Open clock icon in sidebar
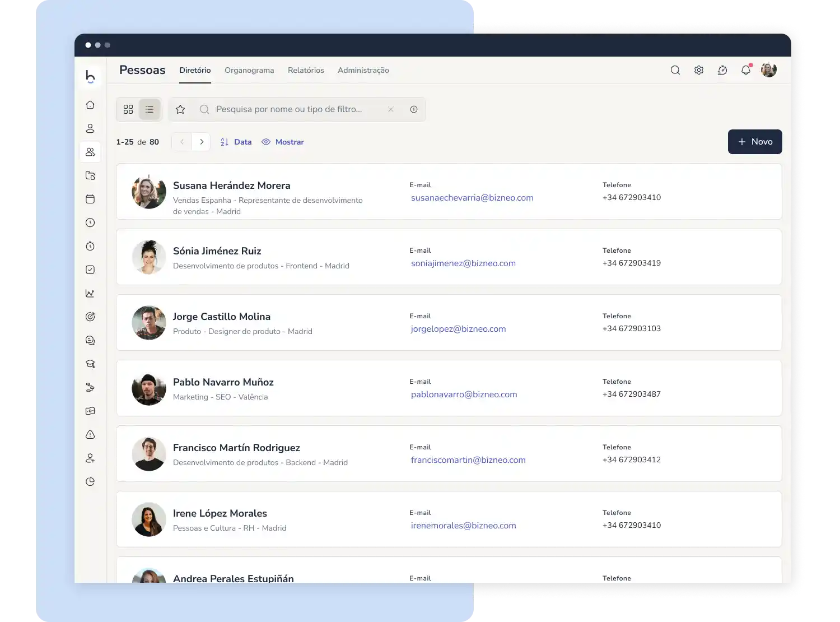The image size is (840, 622). (x=90, y=222)
